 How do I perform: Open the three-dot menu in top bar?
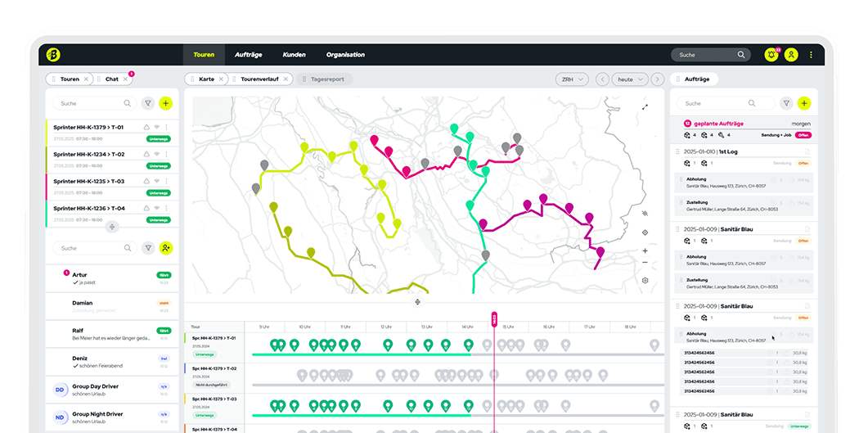pos(812,55)
